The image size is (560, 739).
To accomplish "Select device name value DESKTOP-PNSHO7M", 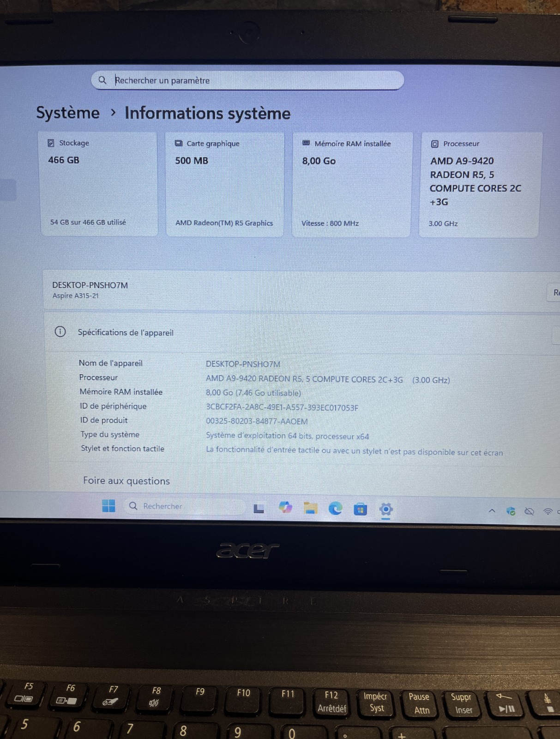I will pyautogui.click(x=243, y=364).
